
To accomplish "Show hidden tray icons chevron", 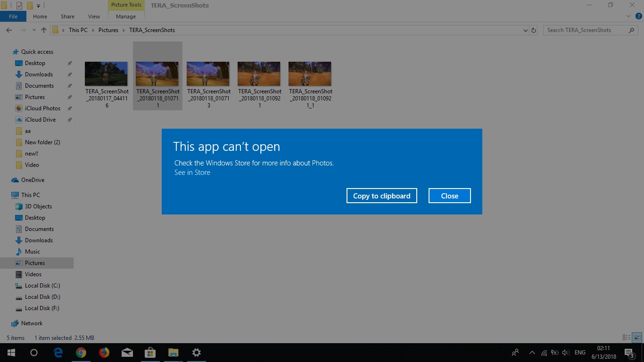I will tap(532, 353).
